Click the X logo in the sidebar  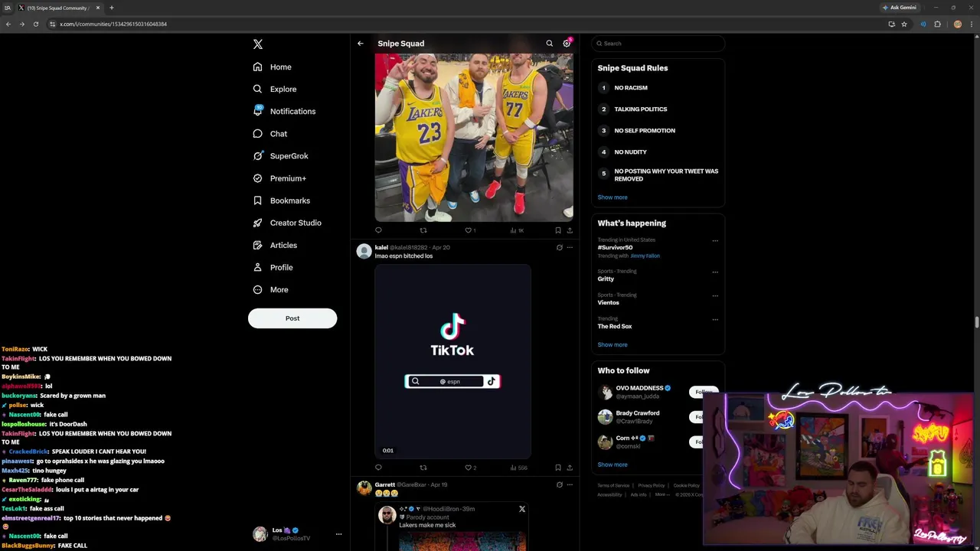click(258, 44)
